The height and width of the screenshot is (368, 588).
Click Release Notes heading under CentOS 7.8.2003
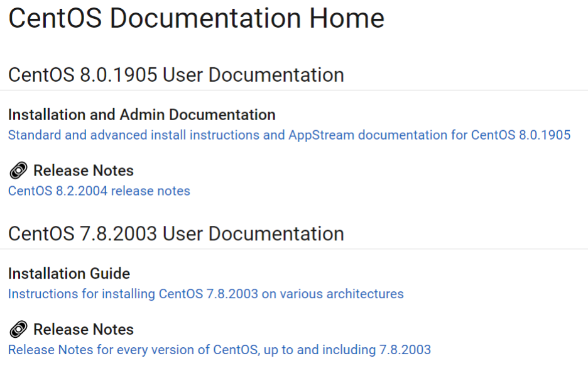pos(84,330)
